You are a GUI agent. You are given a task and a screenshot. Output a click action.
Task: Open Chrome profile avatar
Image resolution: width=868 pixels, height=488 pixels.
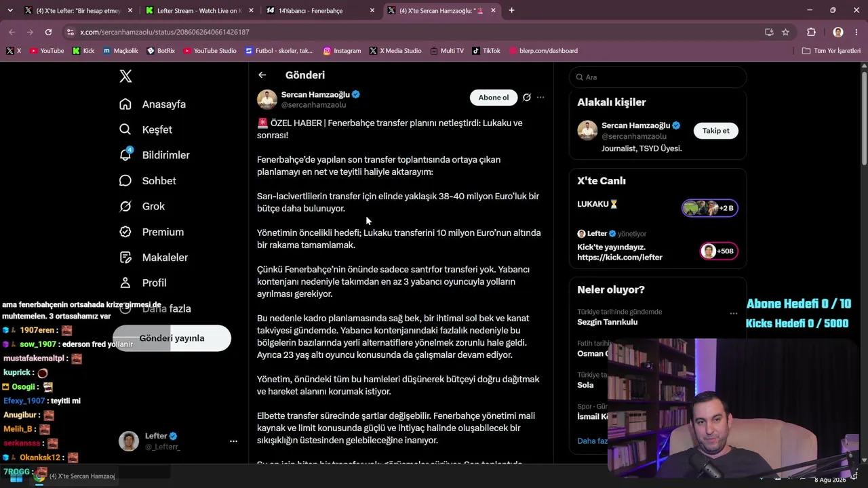coord(838,32)
